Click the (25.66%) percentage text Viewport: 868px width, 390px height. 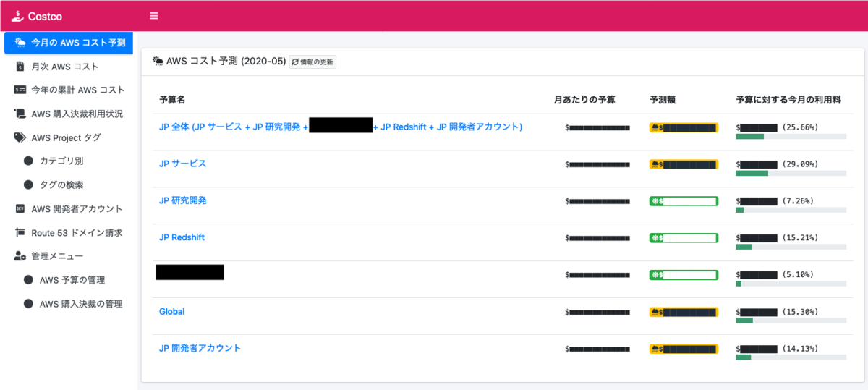(x=799, y=127)
